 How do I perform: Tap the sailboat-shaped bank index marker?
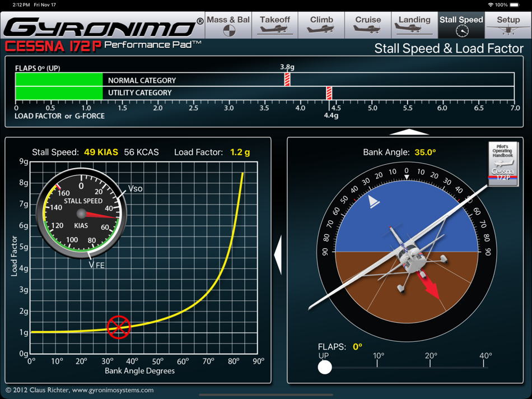[x=374, y=201]
